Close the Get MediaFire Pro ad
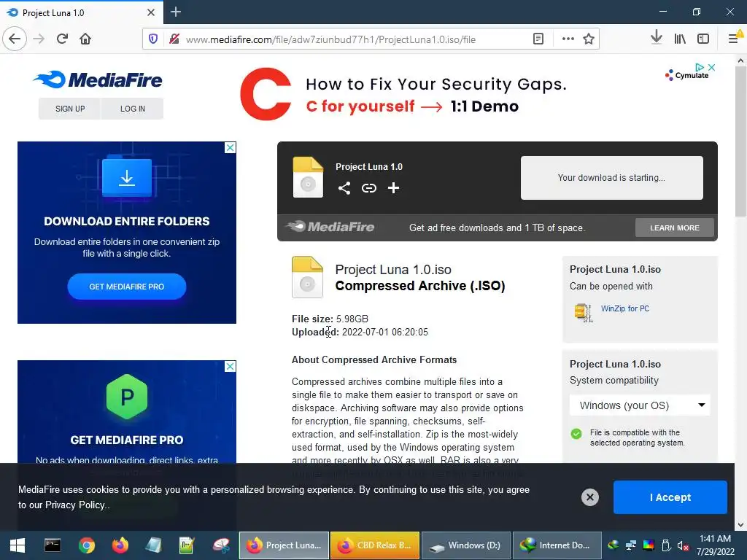 (230, 366)
